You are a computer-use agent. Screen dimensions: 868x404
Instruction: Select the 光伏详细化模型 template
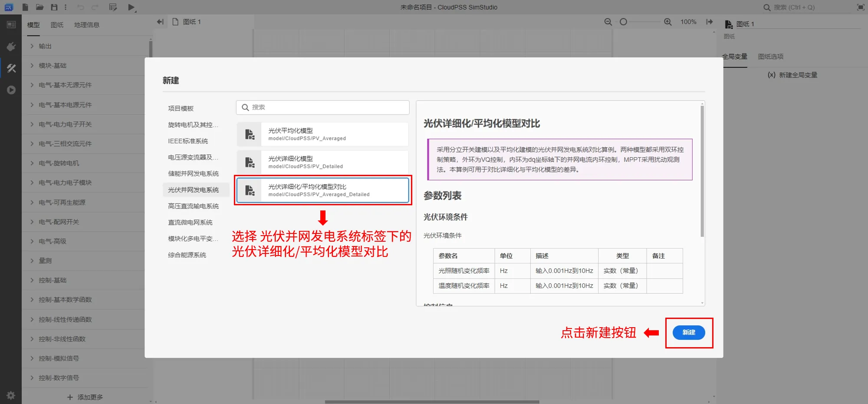click(322, 162)
